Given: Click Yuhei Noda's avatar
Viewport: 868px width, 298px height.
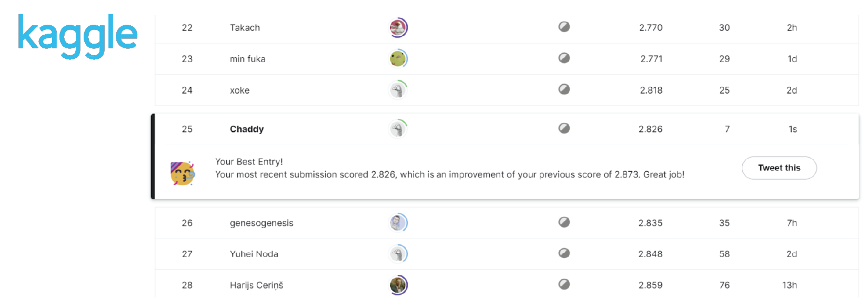Looking at the screenshot, I should click(x=398, y=254).
